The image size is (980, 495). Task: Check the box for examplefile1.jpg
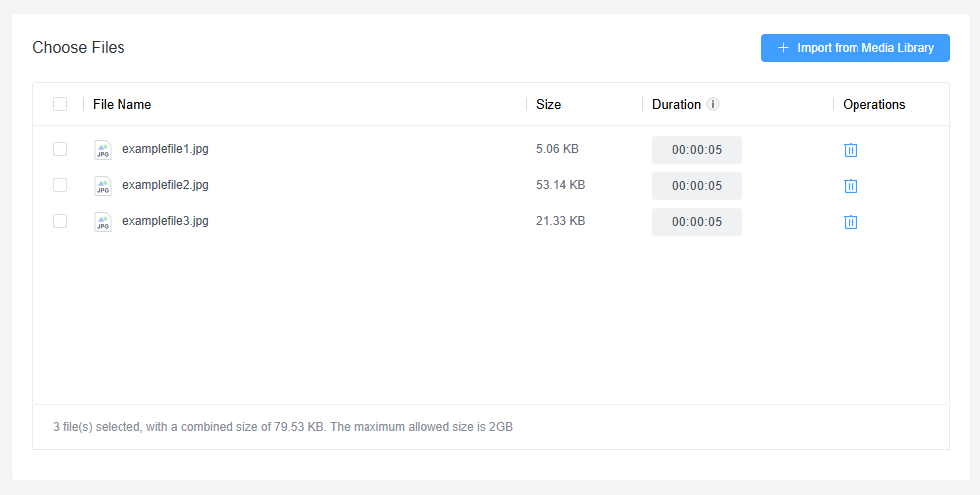pyautogui.click(x=60, y=149)
